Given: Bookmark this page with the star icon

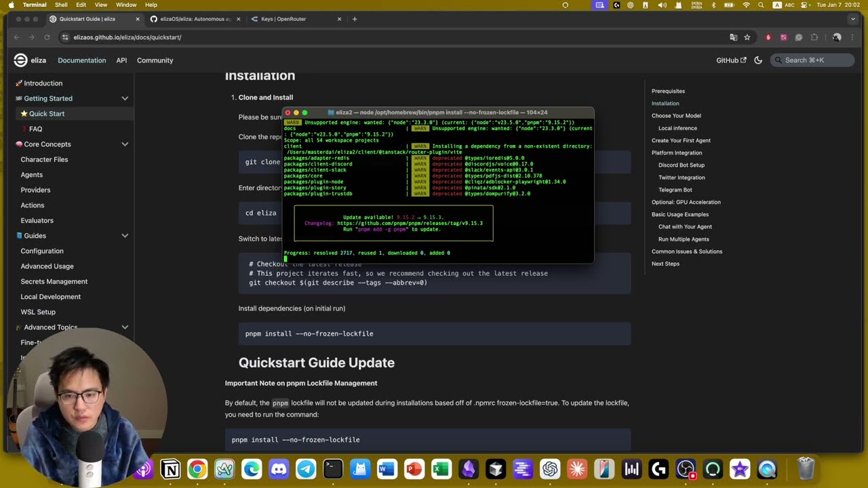Looking at the screenshot, I should click(747, 37).
